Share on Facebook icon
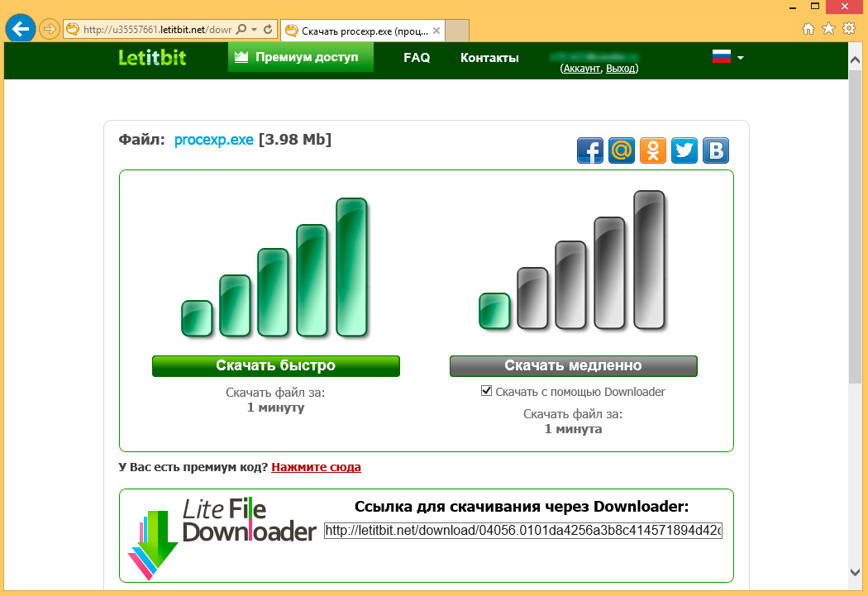Screen dimensions: 868x596 (590, 150)
